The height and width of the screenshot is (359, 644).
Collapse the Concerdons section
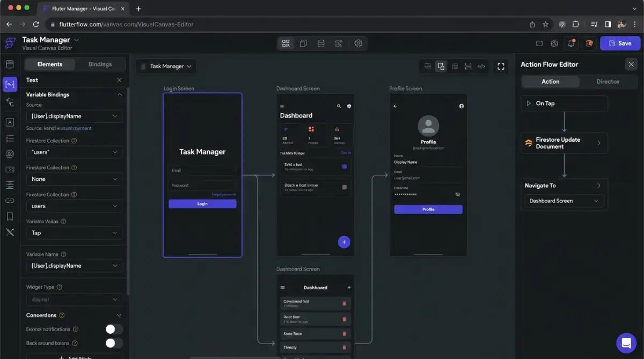click(119, 316)
